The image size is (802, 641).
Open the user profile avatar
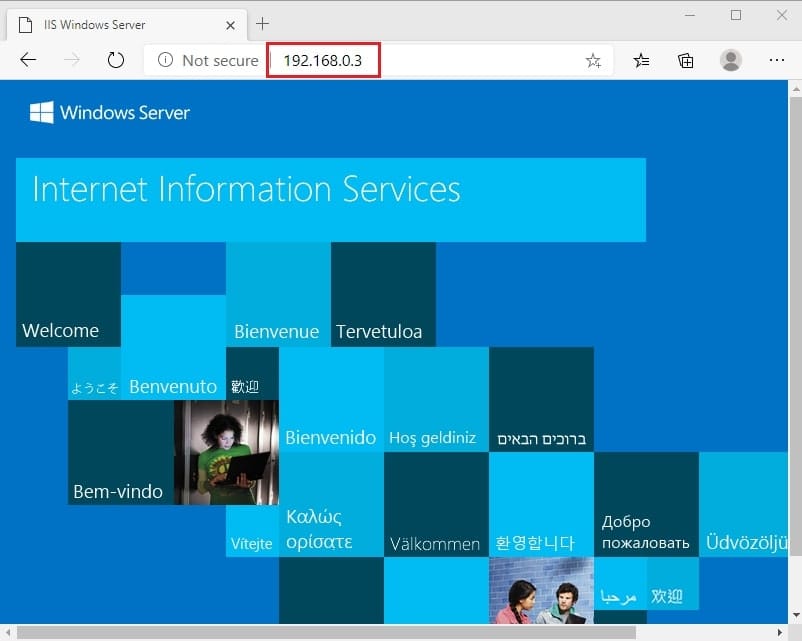(731, 60)
